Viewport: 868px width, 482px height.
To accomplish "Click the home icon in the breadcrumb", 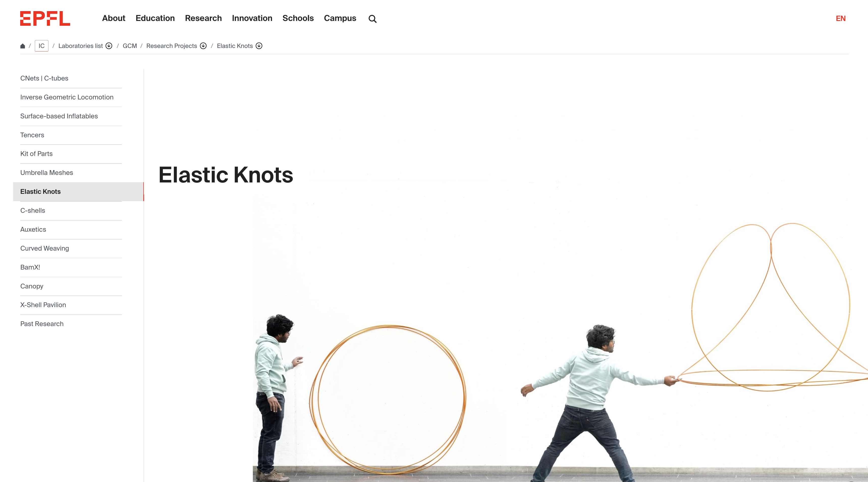I will 22,45.
